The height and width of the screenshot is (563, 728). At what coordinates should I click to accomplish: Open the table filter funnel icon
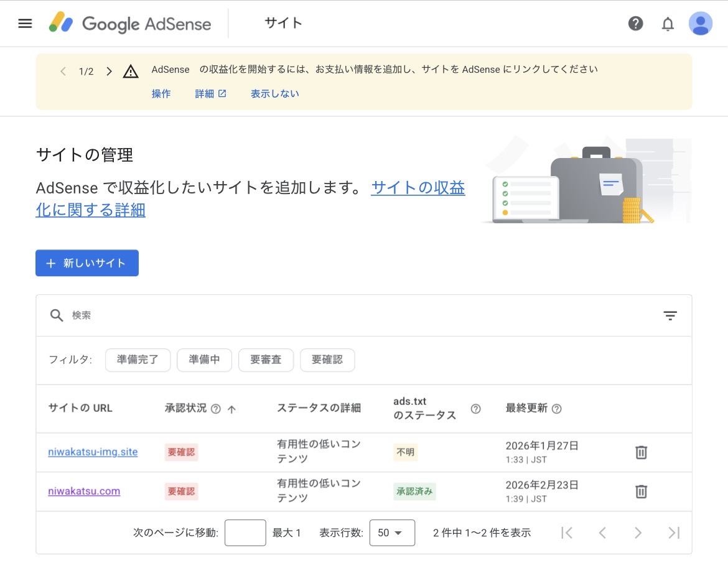click(670, 315)
